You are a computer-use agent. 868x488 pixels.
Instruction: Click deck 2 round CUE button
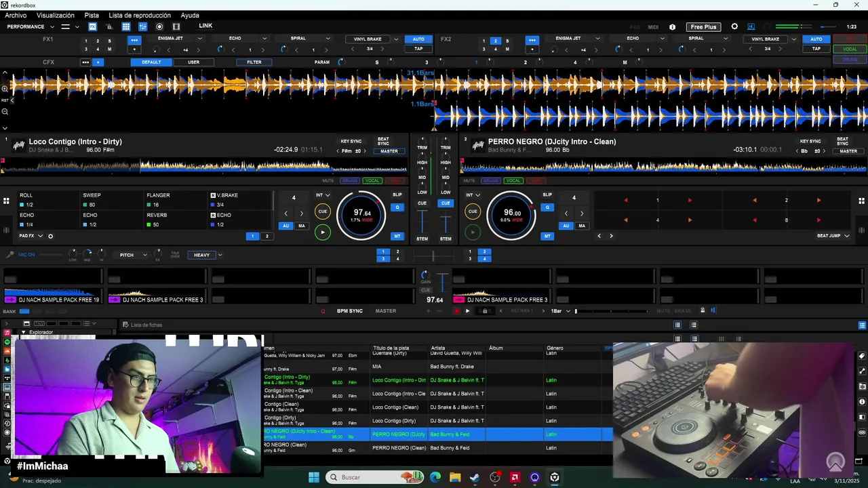click(473, 211)
